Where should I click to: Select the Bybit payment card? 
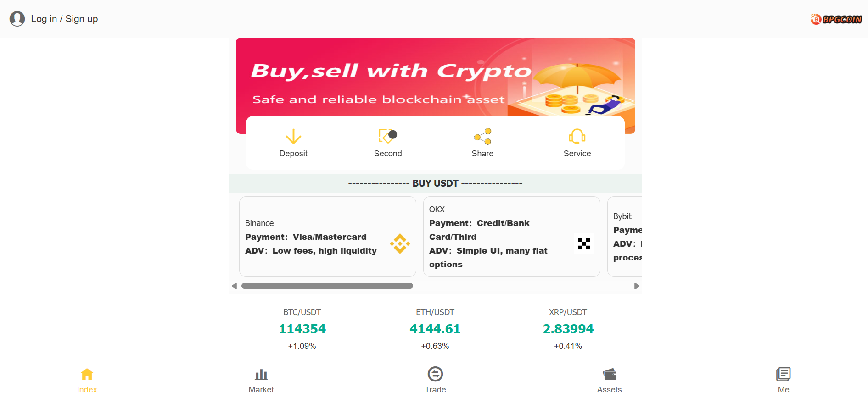pos(625,237)
